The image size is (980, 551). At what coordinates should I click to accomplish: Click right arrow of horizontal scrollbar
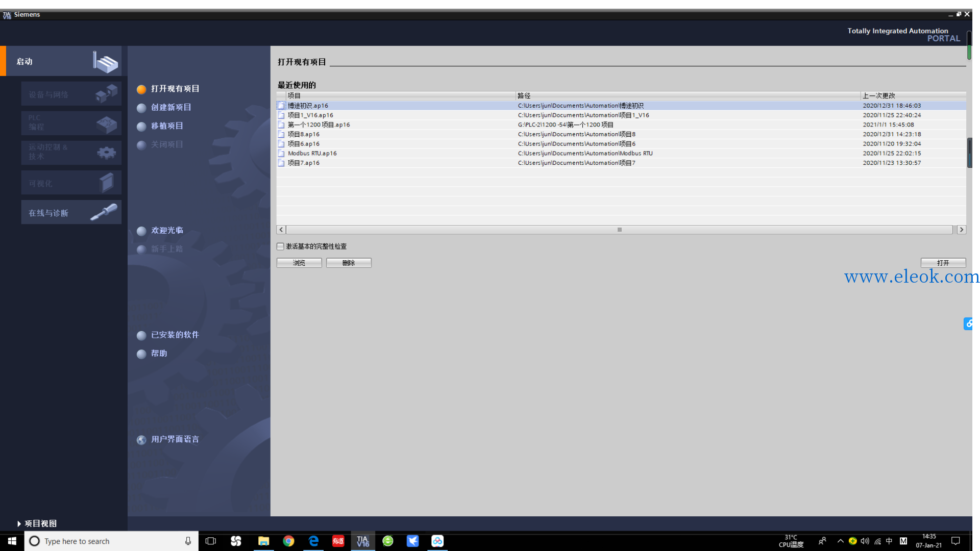(962, 230)
